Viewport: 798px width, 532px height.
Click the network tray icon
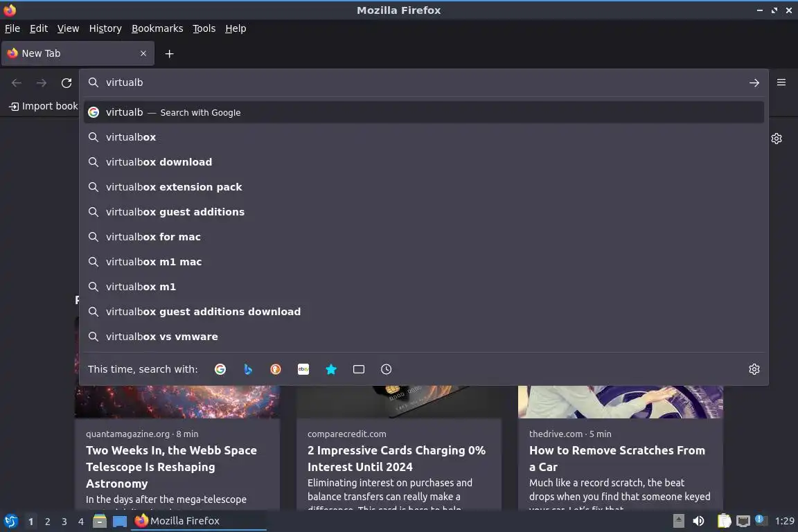click(743, 521)
